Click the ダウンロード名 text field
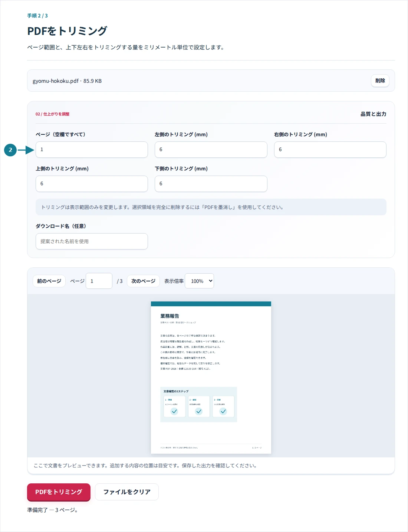This screenshot has height=532, width=408. pyautogui.click(x=92, y=241)
